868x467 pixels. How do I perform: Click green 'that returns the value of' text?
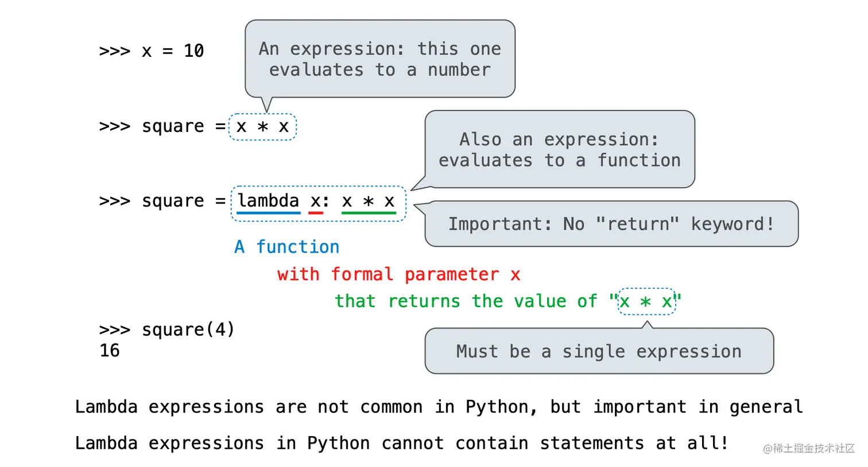click(466, 301)
